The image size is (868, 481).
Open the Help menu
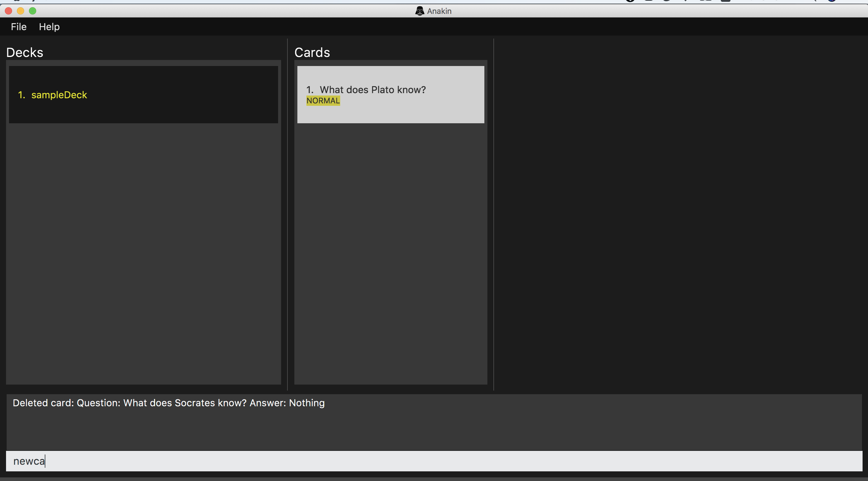pyautogui.click(x=49, y=27)
